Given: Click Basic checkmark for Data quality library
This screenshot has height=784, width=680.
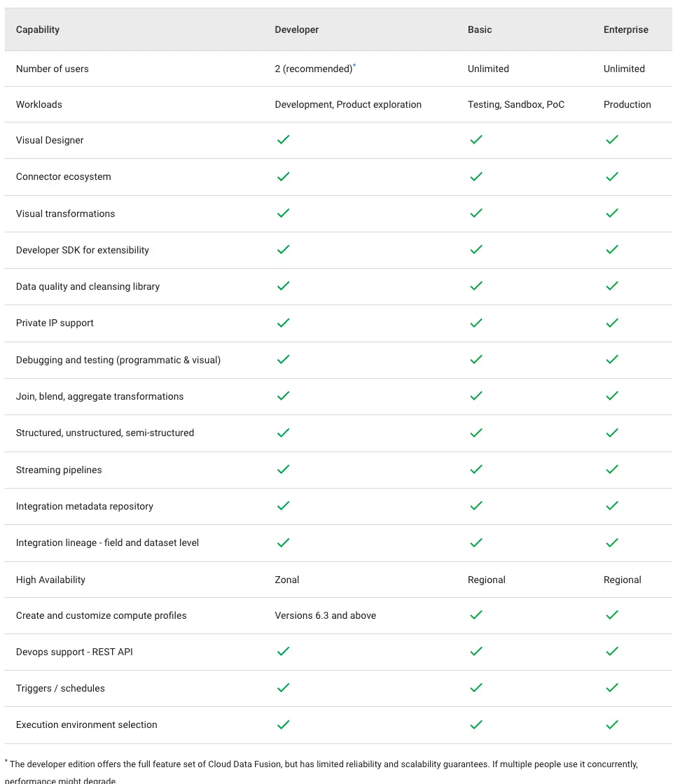Looking at the screenshot, I should click(476, 286).
